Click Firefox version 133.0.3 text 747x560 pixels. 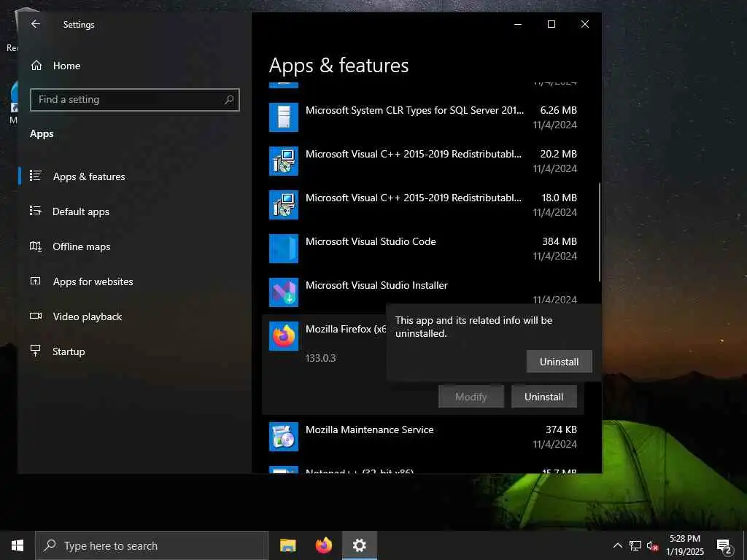[x=321, y=358]
